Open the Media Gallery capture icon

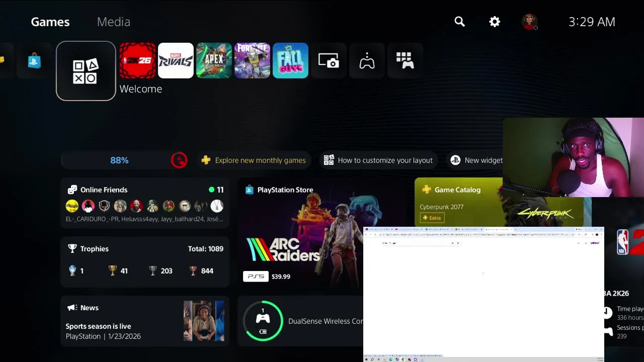click(329, 61)
